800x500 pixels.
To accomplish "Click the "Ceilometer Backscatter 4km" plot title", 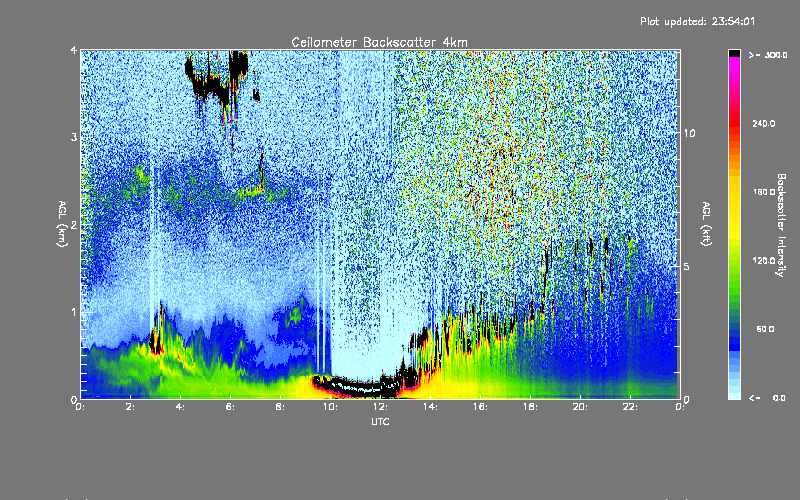I will click(x=379, y=42).
